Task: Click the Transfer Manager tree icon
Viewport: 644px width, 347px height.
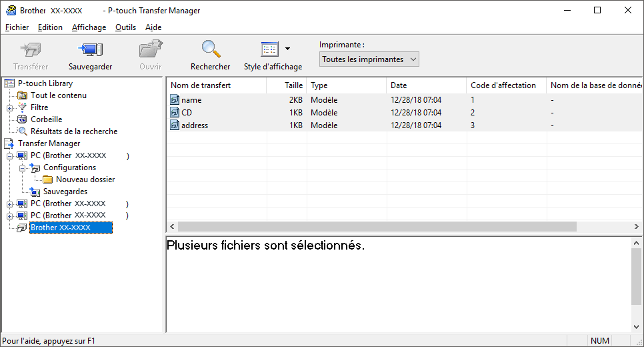Action: point(9,143)
